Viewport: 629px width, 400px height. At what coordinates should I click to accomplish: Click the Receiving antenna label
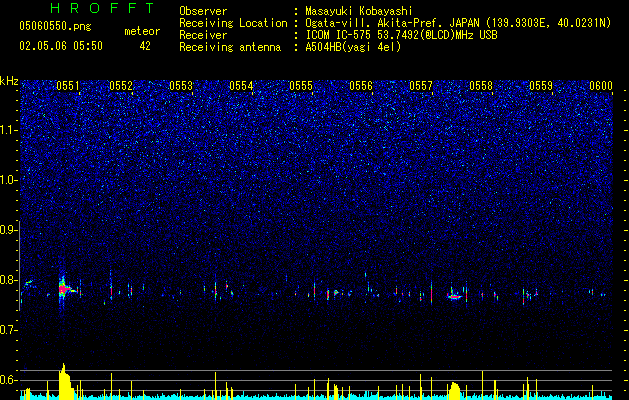click(x=230, y=47)
